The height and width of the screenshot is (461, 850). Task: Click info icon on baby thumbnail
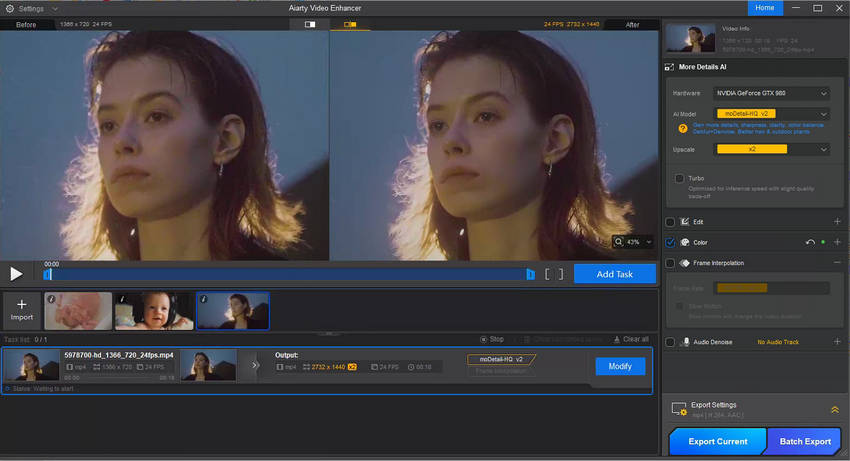point(122,299)
